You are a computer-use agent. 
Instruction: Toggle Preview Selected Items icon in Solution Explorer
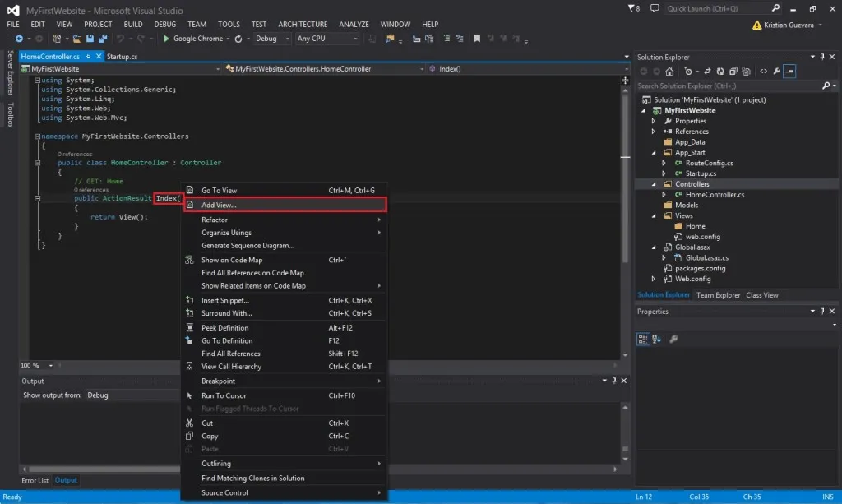[x=789, y=72]
